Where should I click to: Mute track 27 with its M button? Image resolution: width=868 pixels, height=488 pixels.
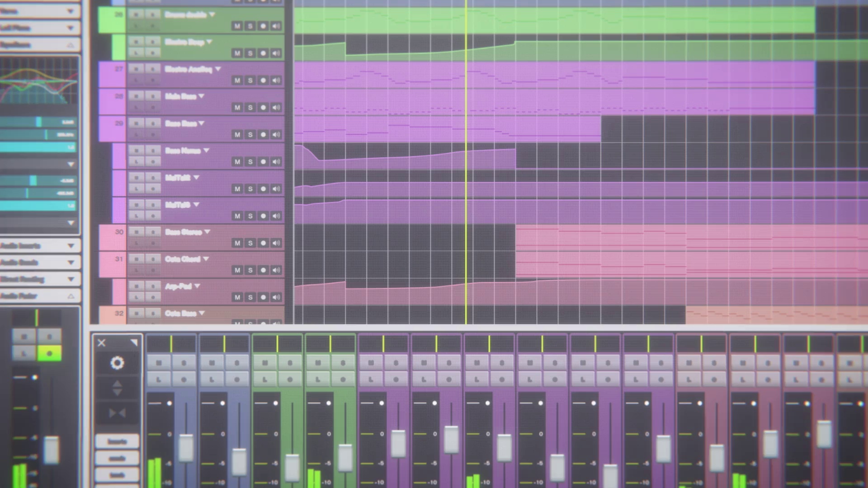tap(237, 80)
